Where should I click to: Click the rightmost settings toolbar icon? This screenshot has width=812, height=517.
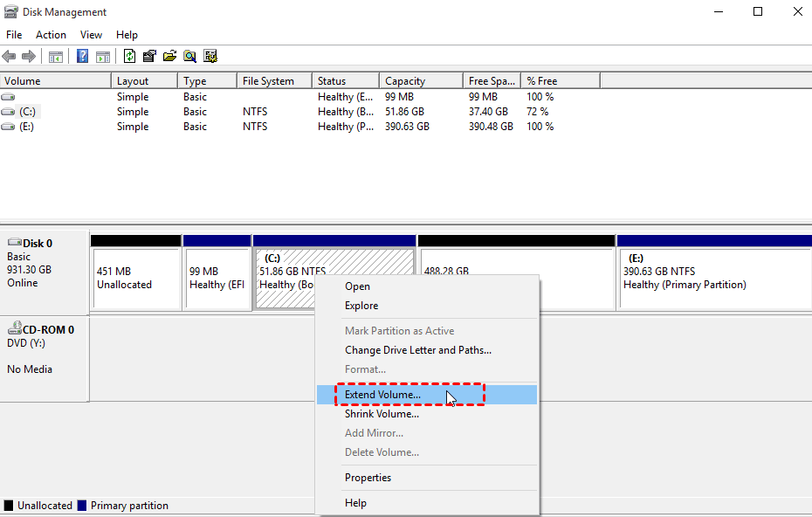210,56
